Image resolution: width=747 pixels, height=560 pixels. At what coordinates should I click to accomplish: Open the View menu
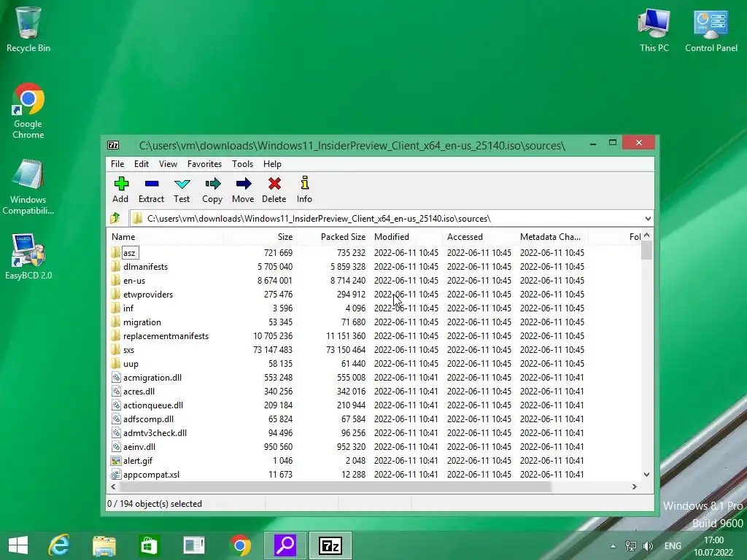point(168,164)
